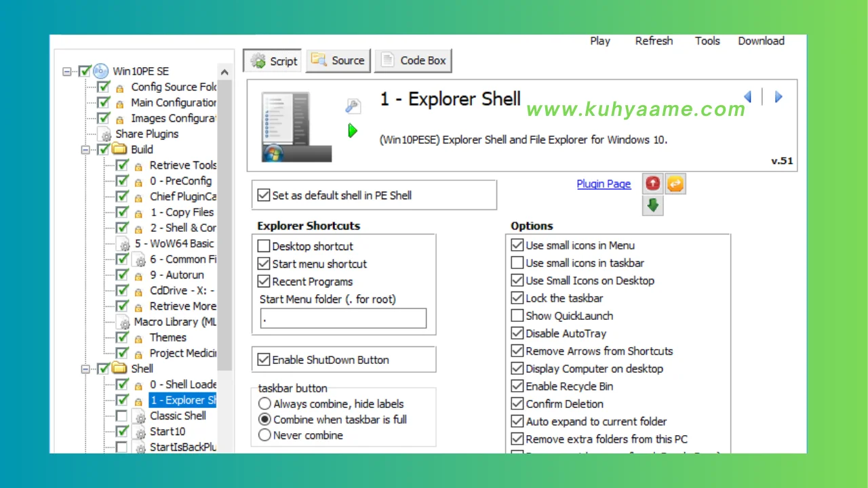The height and width of the screenshot is (488, 868).
Task: Click the gear icon beside Classic Shell
Action: pos(139,416)
